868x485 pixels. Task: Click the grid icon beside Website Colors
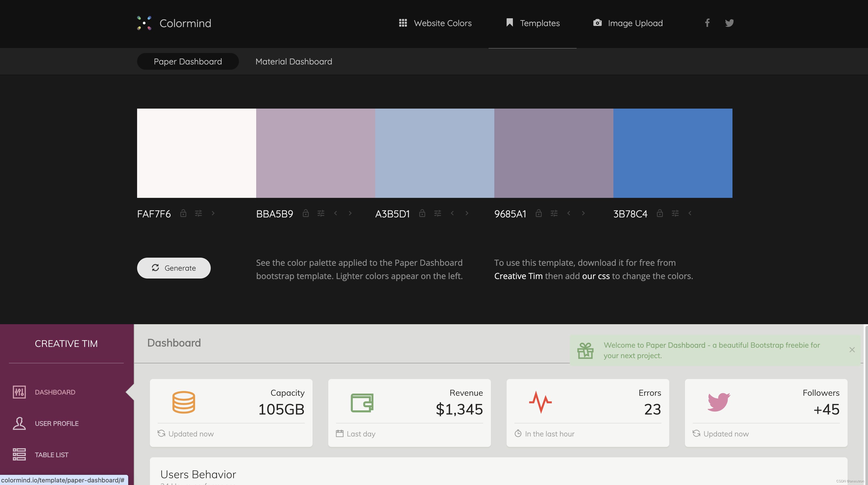(x=403, y=23)
